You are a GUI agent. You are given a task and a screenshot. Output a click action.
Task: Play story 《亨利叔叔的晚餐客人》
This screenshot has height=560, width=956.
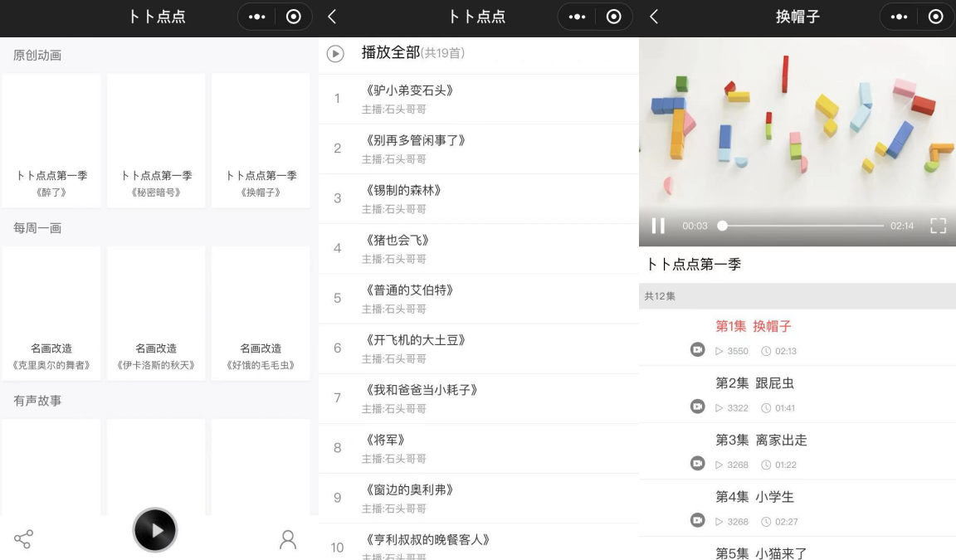pos(479,543)
